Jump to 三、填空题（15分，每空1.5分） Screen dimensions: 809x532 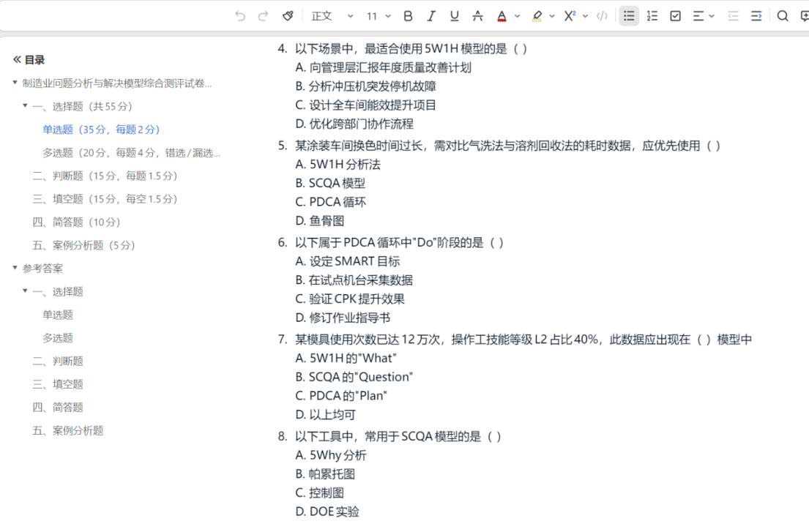(105, 199)
